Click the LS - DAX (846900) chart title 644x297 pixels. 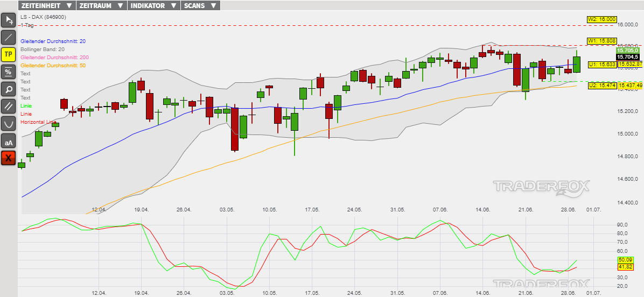pyautogui.click(x=43, y=17)
